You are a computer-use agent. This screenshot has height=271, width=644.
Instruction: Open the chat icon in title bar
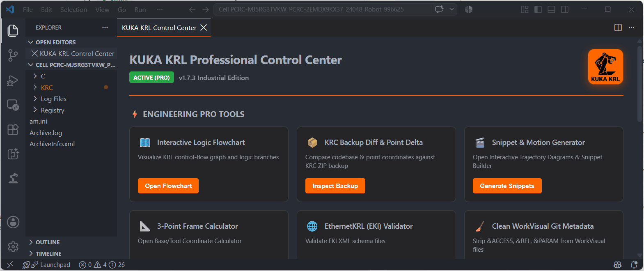(439, 9)
